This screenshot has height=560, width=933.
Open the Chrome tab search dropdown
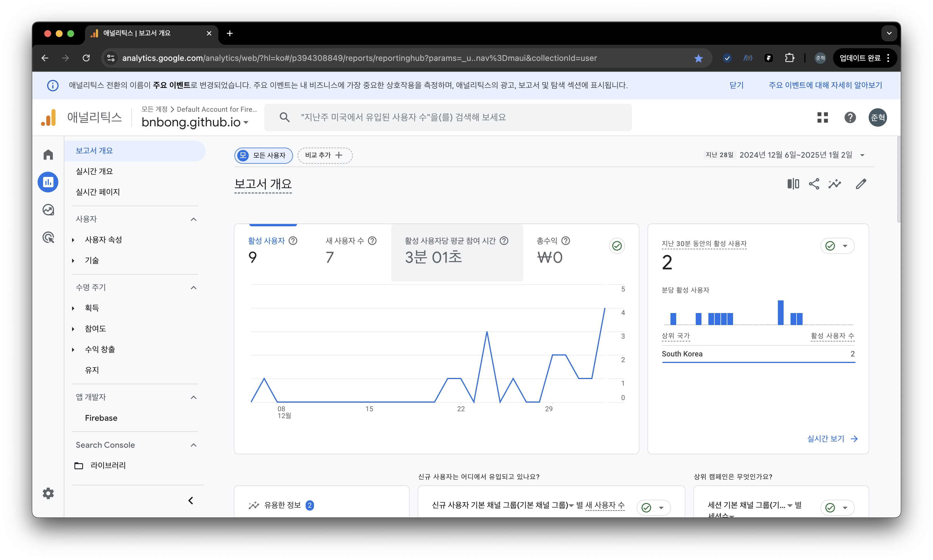coord(889,33)
